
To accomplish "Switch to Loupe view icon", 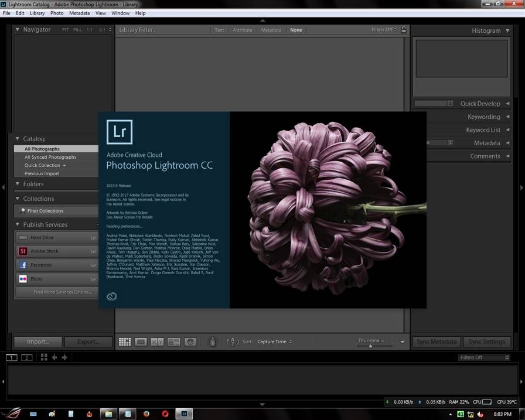I will [x=141, y=342].
